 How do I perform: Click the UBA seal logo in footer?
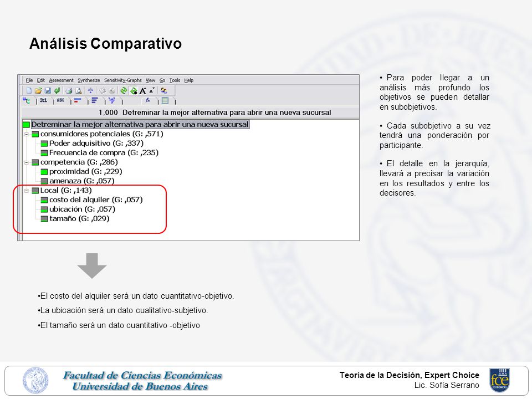pos(35,380)
